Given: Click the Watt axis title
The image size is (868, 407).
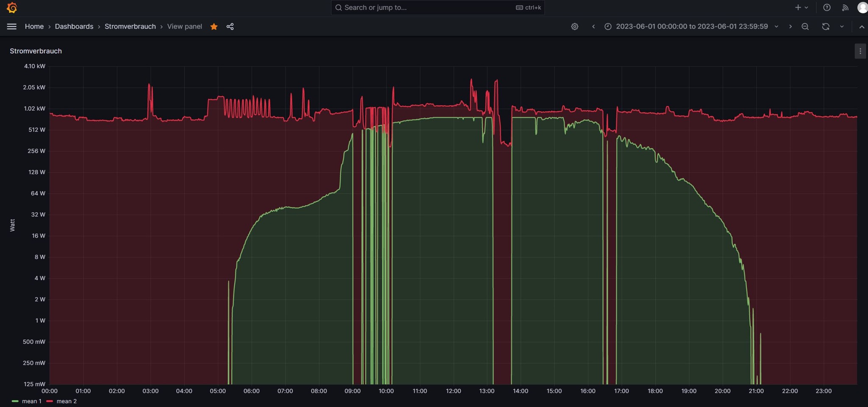Looking at the screenshot, I should (12, 225).
